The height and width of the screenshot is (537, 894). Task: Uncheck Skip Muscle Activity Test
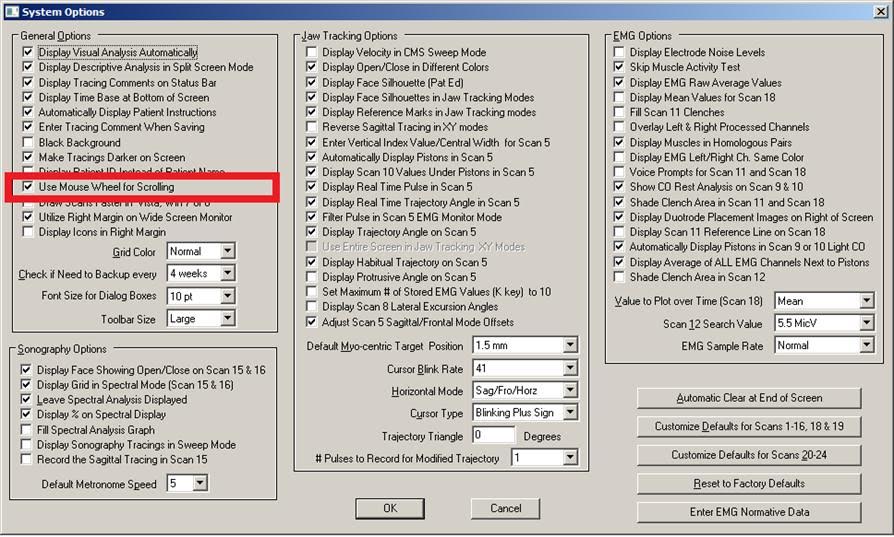tap(619, 67)
